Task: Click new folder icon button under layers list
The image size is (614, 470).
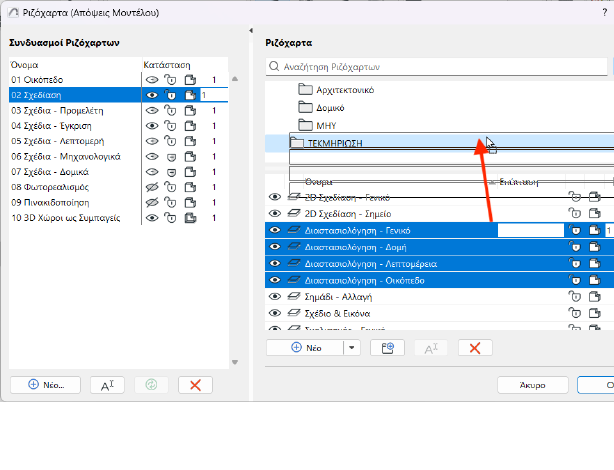Action: pyautogui.click(x=386, y=347)
